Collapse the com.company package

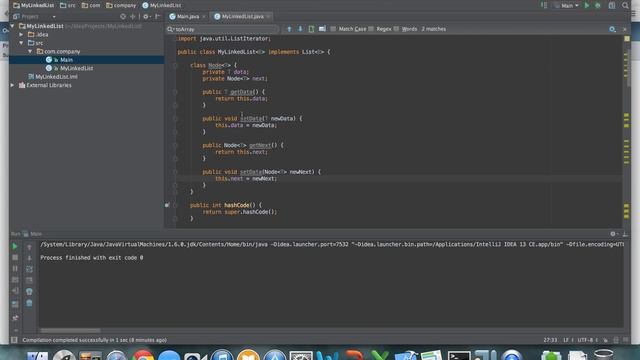pos(30,51)
